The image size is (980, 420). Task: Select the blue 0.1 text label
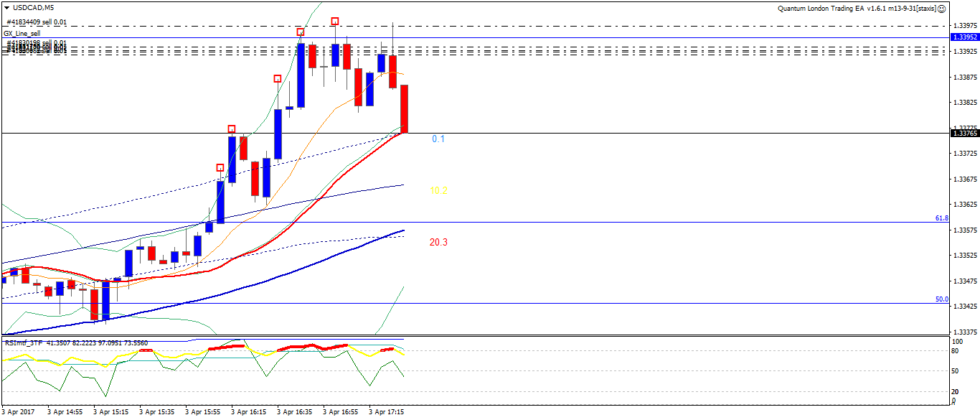[x=438, y=139]
